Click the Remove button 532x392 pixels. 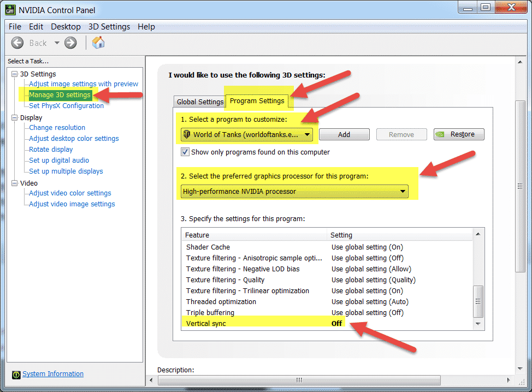(x=401, y=134)
